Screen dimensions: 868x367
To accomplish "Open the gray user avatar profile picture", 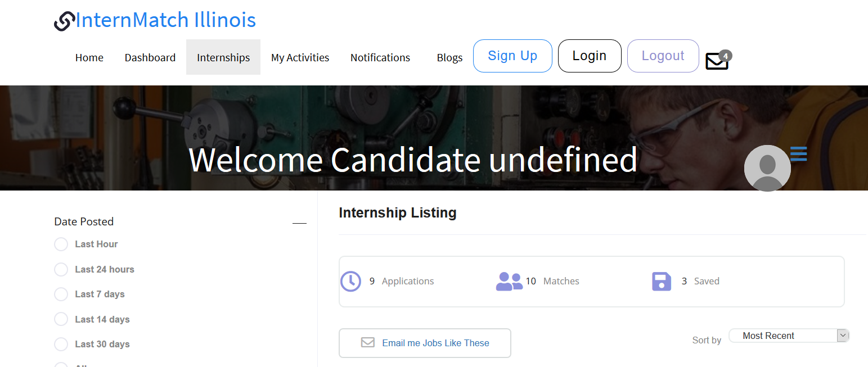I will tap(767, 168).
